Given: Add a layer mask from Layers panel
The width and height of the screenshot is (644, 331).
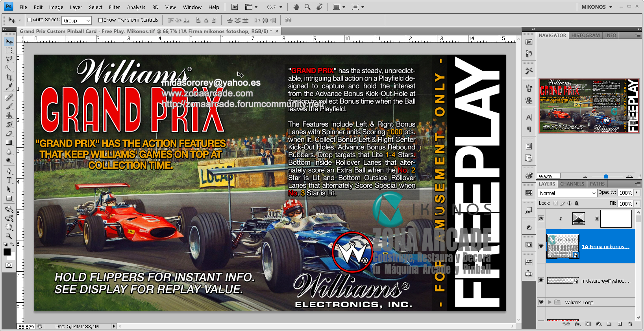Looking at the screenshot, I should click(x=588, y=324).
